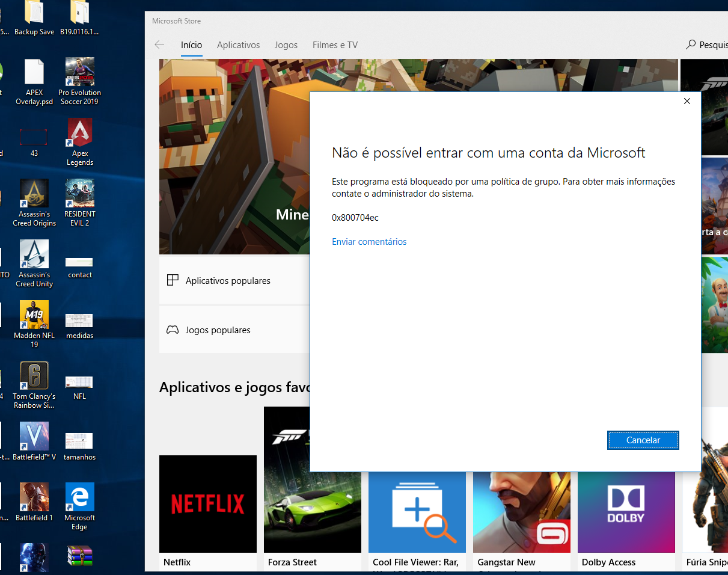Click the "Aplicativos e jogos favo" section heading
The image size is (728, 575).
pyautogui.click(x=234, y=387)
